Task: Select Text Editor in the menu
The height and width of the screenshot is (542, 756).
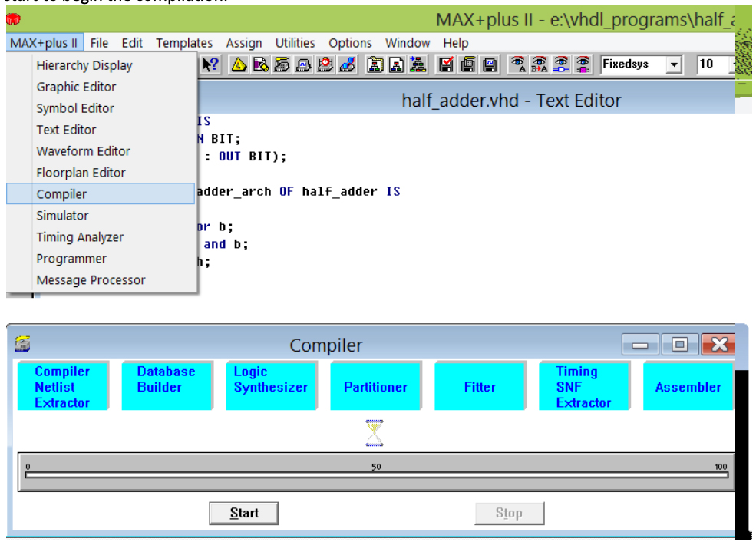Action: pos(101,130)
